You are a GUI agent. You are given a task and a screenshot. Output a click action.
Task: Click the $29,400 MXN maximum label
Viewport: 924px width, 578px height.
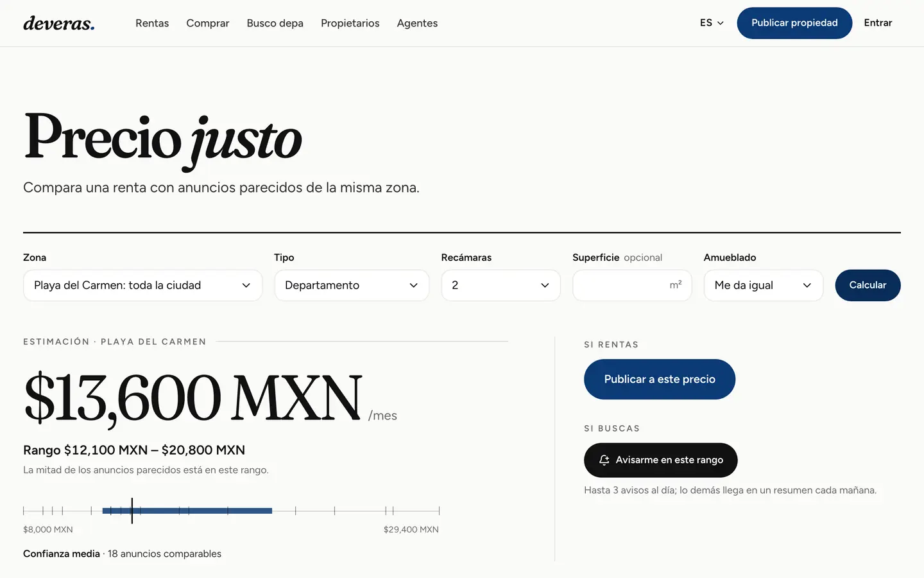point(411,529)
